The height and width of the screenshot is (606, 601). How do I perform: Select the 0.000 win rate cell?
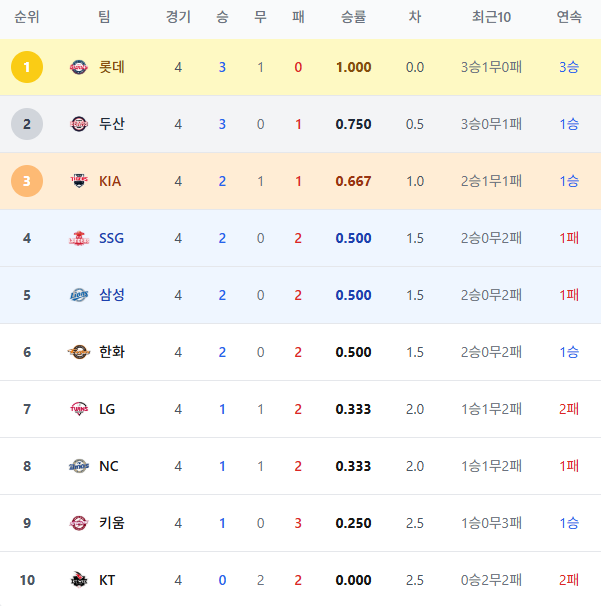[353, 580]
